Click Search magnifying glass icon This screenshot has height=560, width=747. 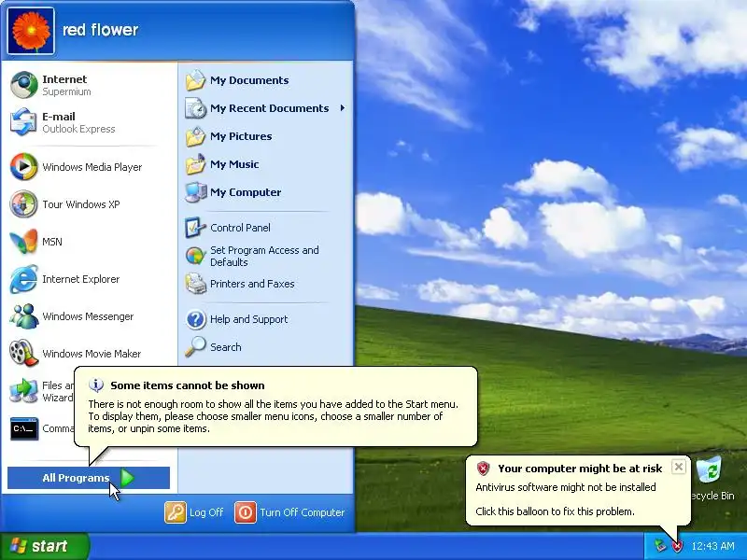tap(195, 347)
